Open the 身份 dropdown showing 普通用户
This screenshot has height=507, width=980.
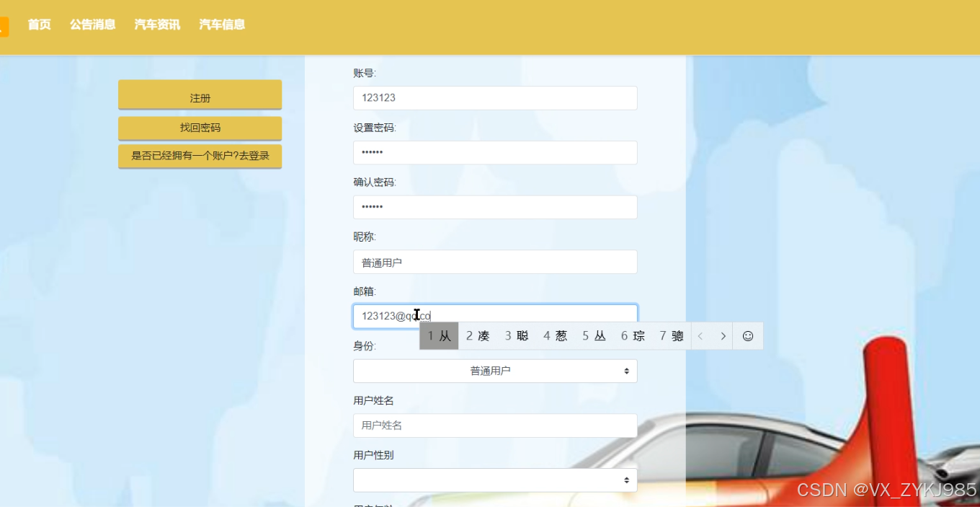495,371
